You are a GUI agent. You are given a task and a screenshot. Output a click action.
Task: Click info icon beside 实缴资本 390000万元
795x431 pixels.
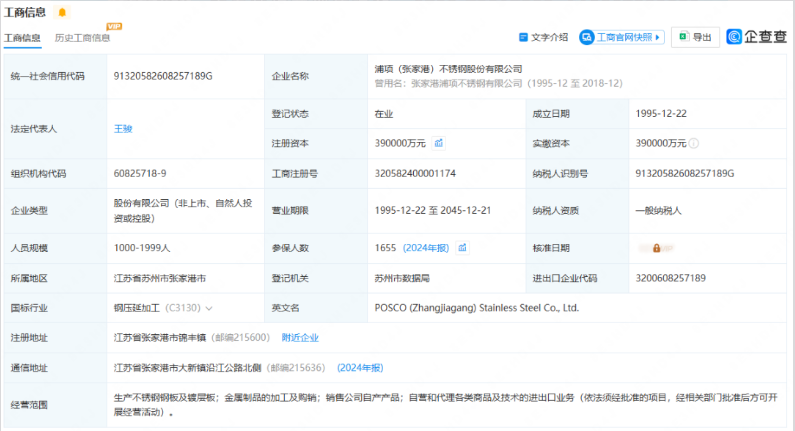tap(694, 143)
